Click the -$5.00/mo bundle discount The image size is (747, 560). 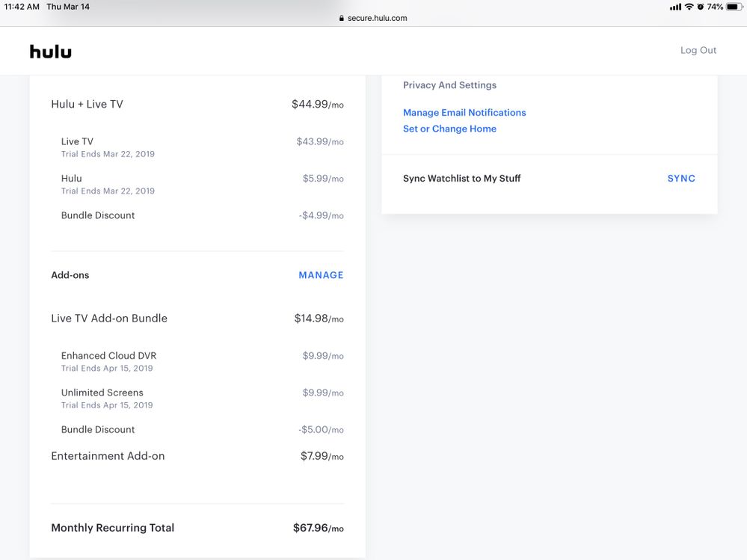(321, 429)
